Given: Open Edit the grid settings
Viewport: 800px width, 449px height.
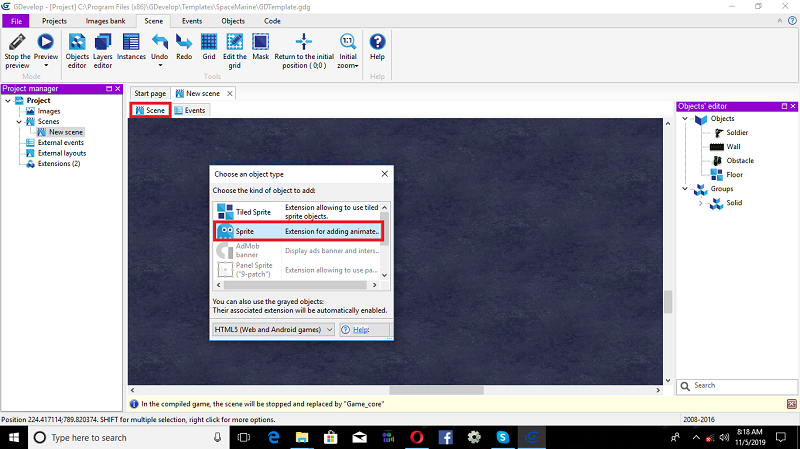Looking at the screenshot, I should pos(234,51).
